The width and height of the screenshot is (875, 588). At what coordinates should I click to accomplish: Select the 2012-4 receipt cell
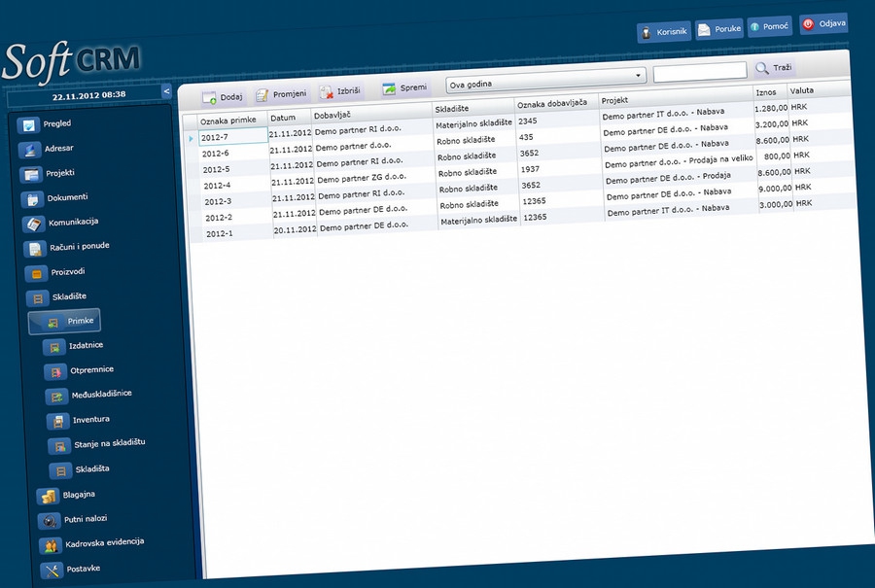pos(236,186)
